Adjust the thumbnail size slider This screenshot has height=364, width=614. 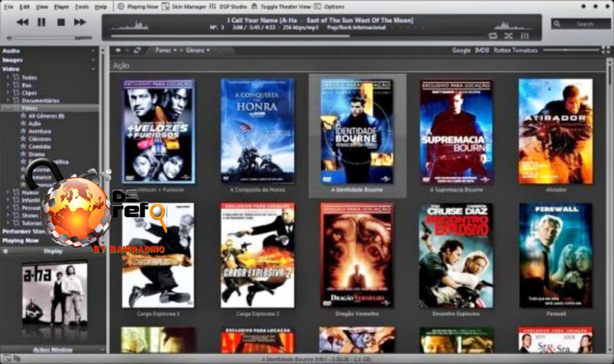click(x=571, y=50)
